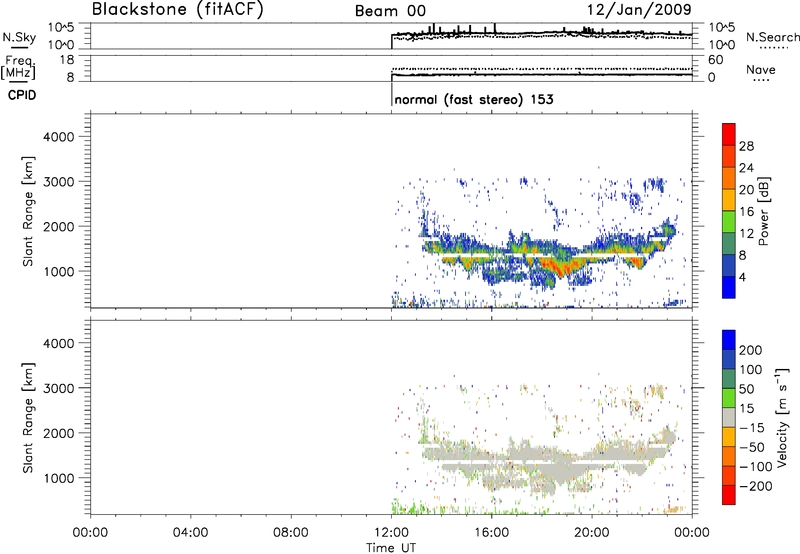Click the 1000 tick in the velocity panel

[x=58, y=478]
